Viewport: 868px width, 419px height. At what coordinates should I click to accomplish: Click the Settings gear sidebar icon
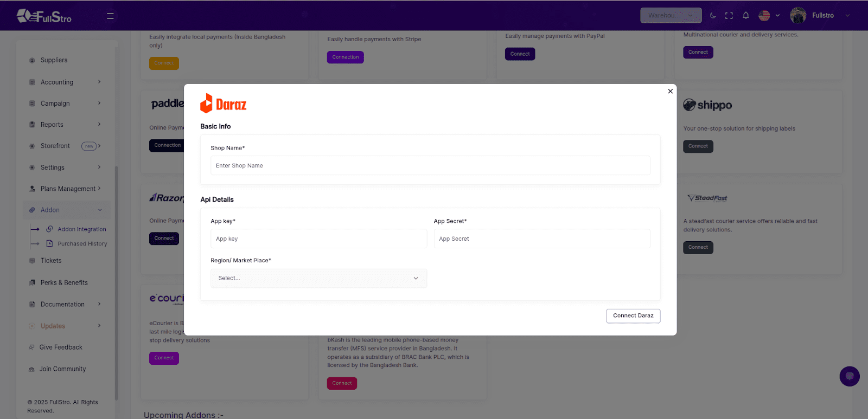click(32, 167)
